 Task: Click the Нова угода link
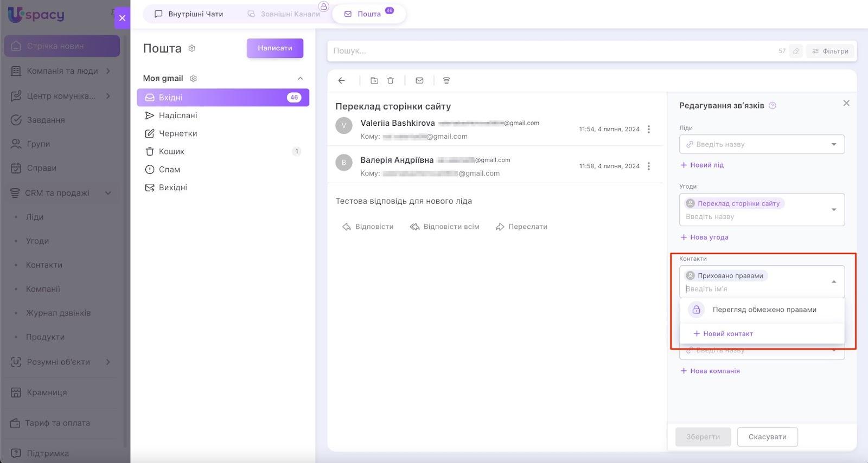(x=704, y=237)
